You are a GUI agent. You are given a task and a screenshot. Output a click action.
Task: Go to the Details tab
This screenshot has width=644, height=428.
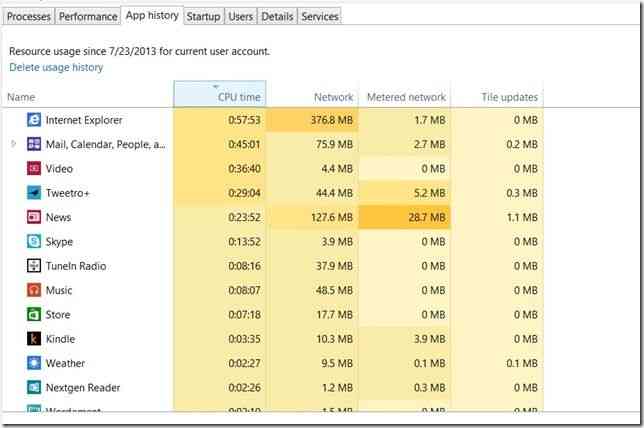tap(277, 16)
